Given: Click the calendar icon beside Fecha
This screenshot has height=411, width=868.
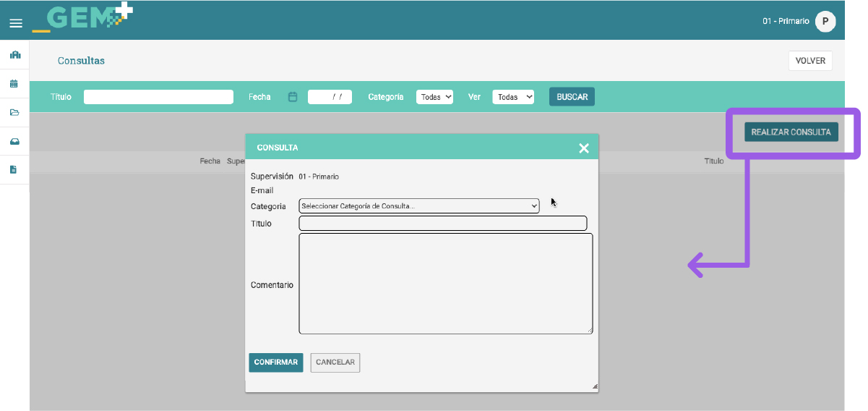Looking at the screenshot, I should 293,97.
